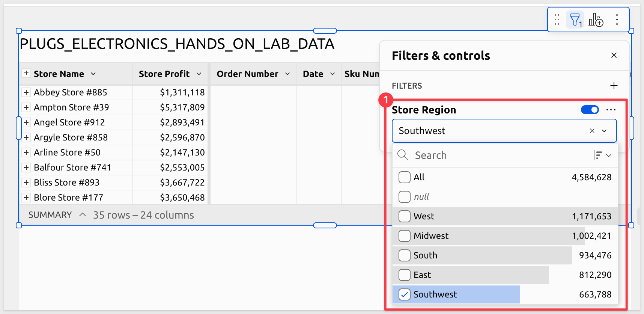Open the sort order menu in search
644x314 pixels.
click(x=603, y=155)
